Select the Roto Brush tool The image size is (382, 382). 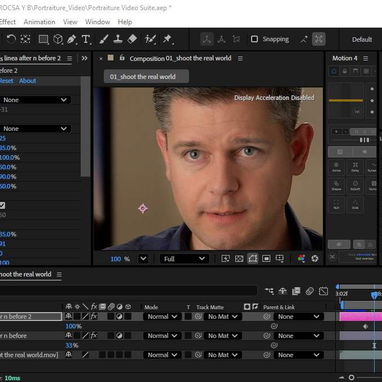150,39
